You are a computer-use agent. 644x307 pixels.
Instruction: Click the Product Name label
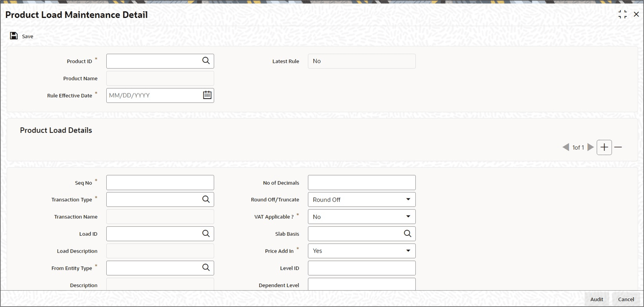coord(80,79)
